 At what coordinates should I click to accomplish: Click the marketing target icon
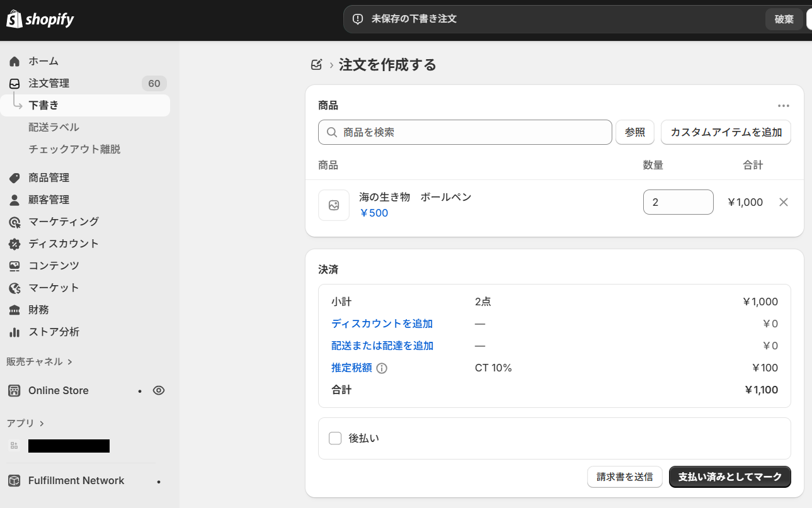tap(14, 222)
